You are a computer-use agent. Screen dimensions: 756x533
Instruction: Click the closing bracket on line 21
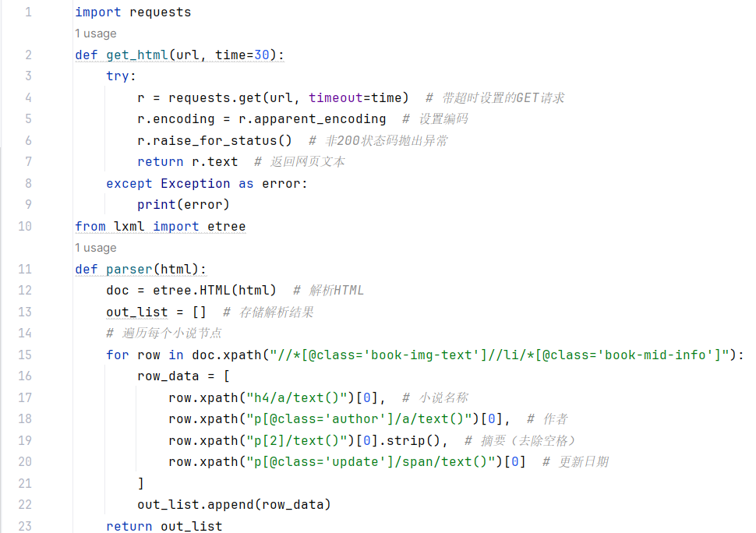(141, 483)
